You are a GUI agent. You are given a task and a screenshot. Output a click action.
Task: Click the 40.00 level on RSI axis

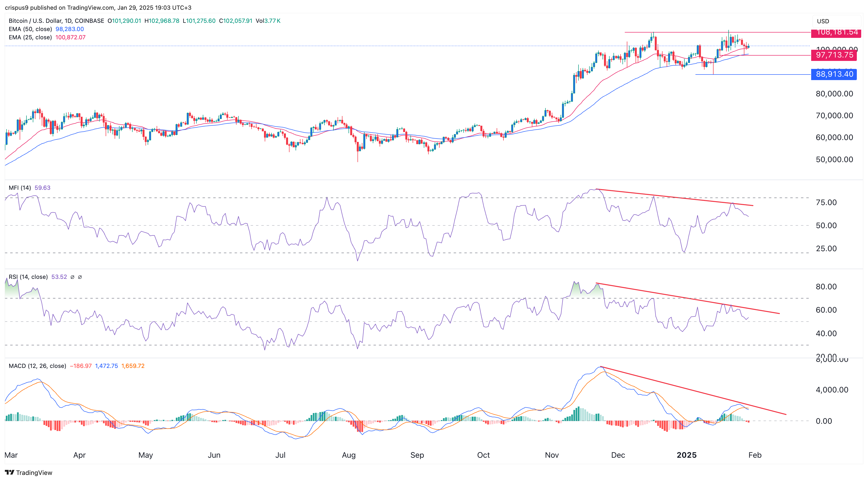826,334
